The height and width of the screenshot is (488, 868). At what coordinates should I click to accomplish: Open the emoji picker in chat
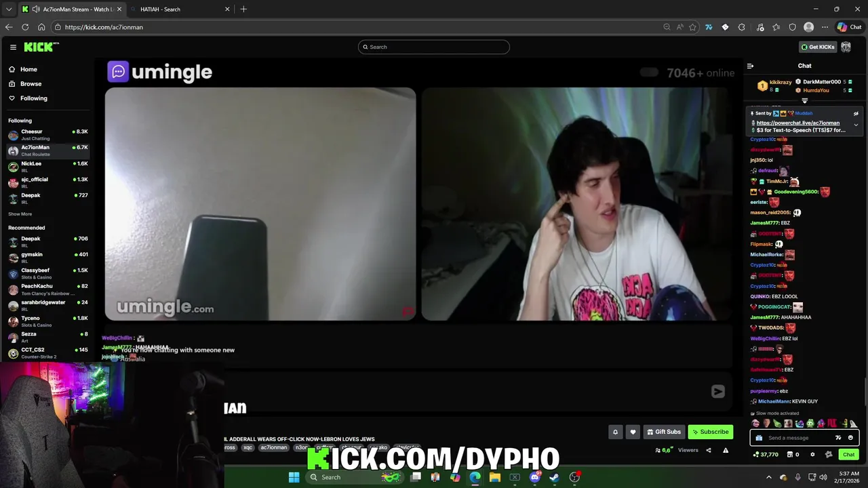pos(850,438)
